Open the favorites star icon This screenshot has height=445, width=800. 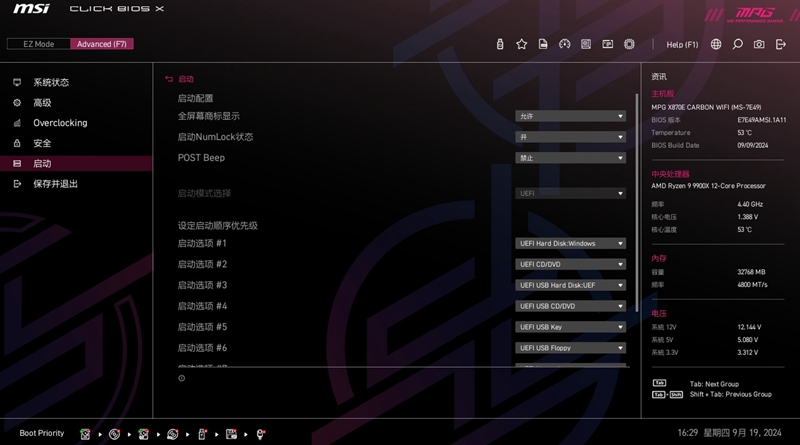tap(521, 44)
